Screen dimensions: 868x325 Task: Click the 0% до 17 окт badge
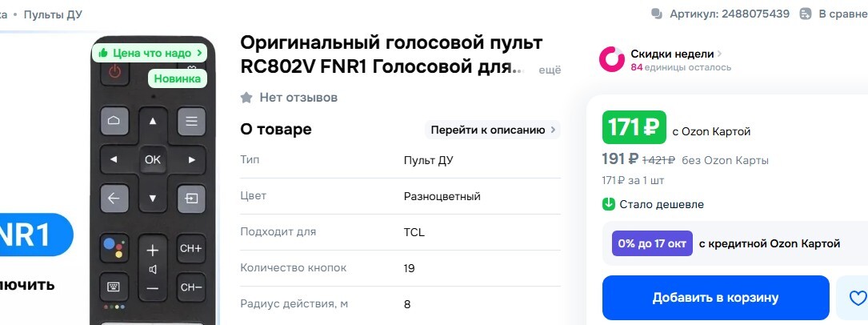[652, 243]
